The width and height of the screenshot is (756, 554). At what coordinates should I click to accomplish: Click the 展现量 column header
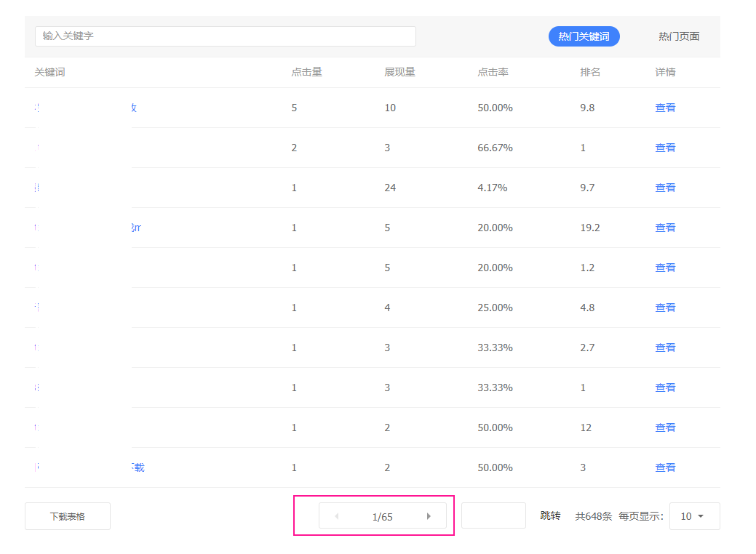(x=399, y=72)
